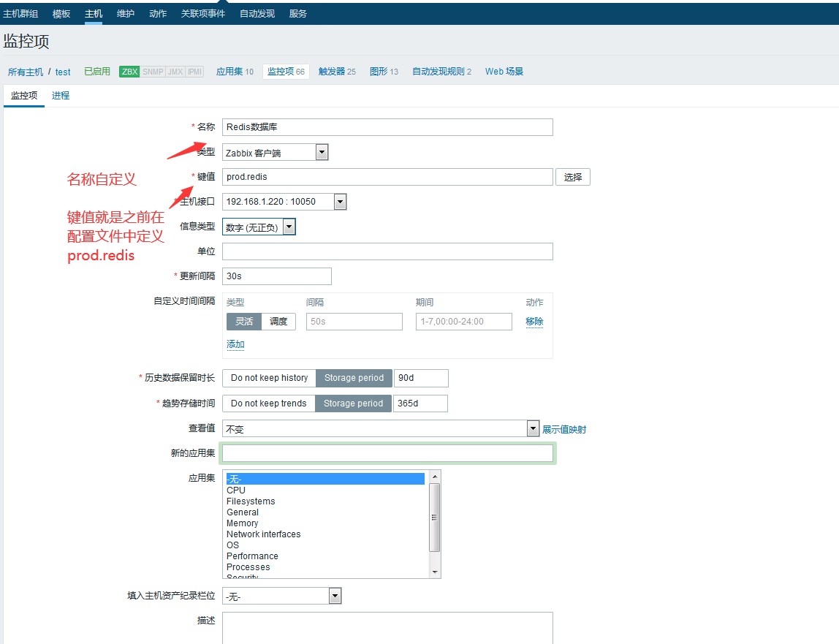Switch interval type to 调度
This screenshot has height=644, width=839.
(x=278, y=322)
